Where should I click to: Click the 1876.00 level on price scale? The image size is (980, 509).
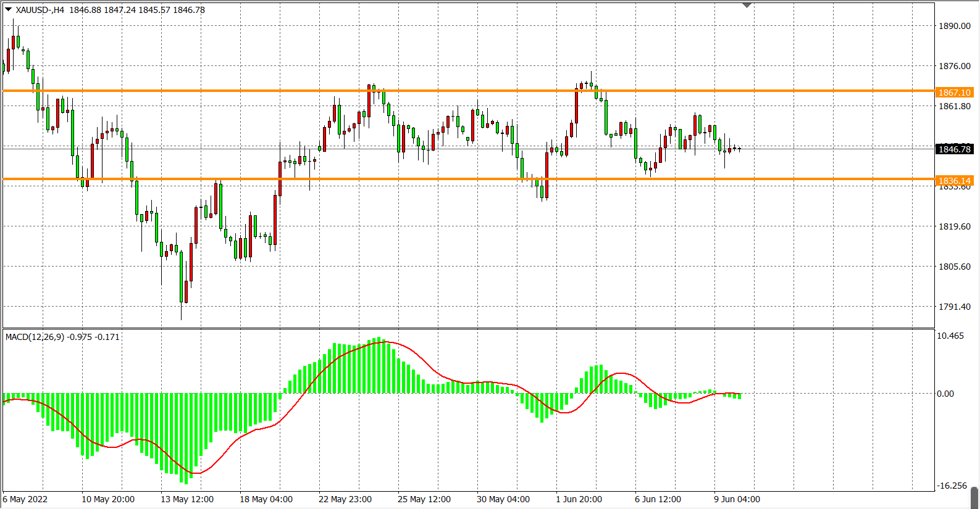pyautogui.click(x=954, y=66)
